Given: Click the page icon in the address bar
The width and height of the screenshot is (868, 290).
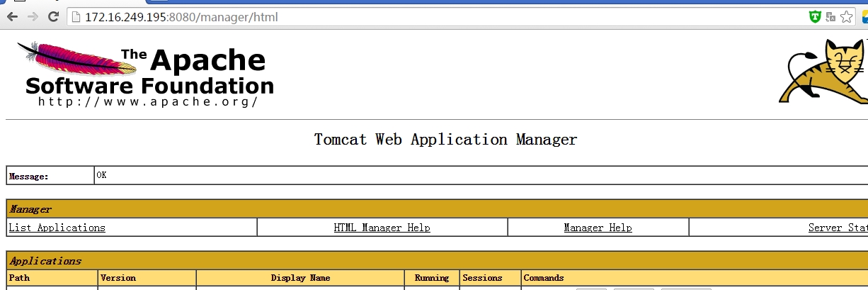Looking at the screenshot, I should (x=76, y=17).
